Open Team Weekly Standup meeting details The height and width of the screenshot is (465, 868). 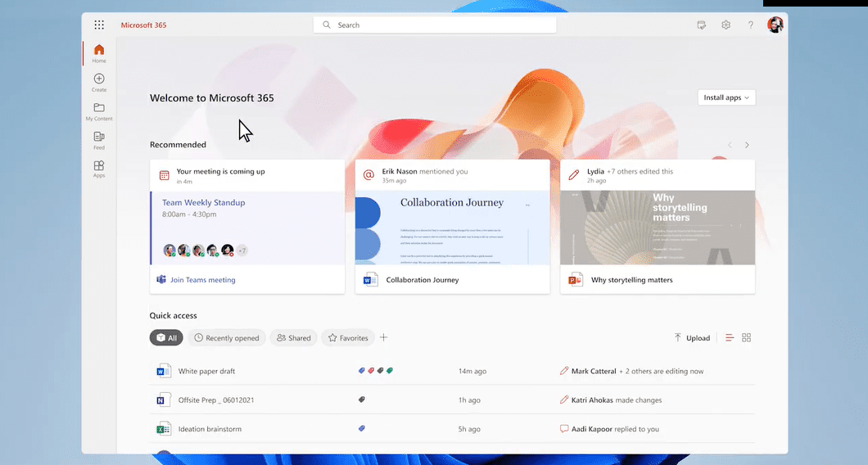(x=247, y=228)
